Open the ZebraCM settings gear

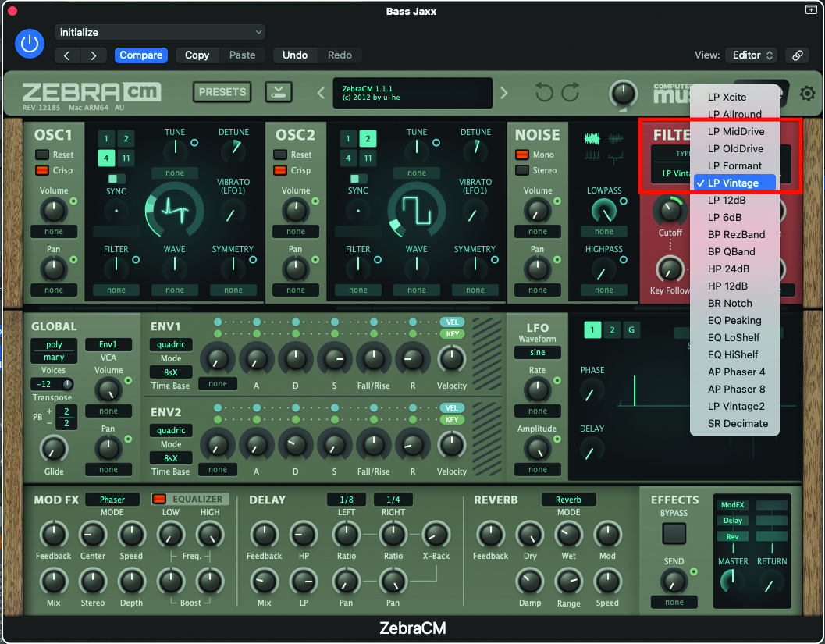[x=807, y=93]
